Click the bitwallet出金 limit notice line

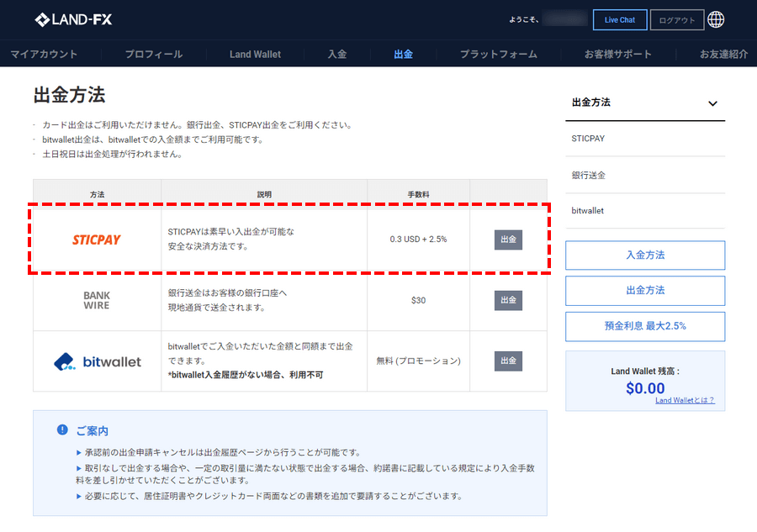(x=153, y=140)
